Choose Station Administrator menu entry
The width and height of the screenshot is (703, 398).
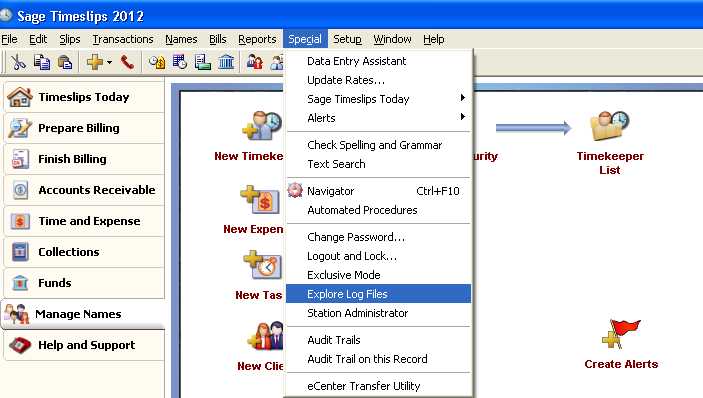(x=378, y=313)
